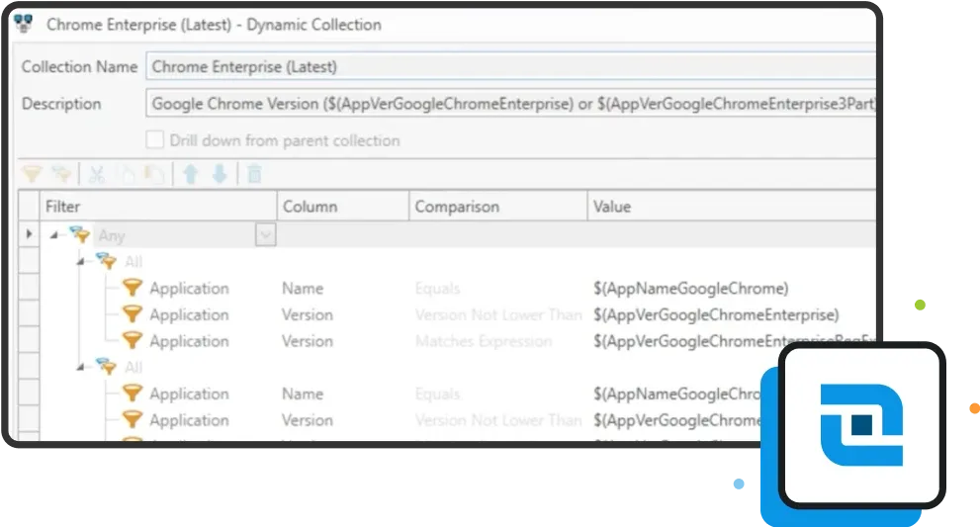Screen dimensions: 980x527
Task: Click the delete trash can icon
Action: 254,174
